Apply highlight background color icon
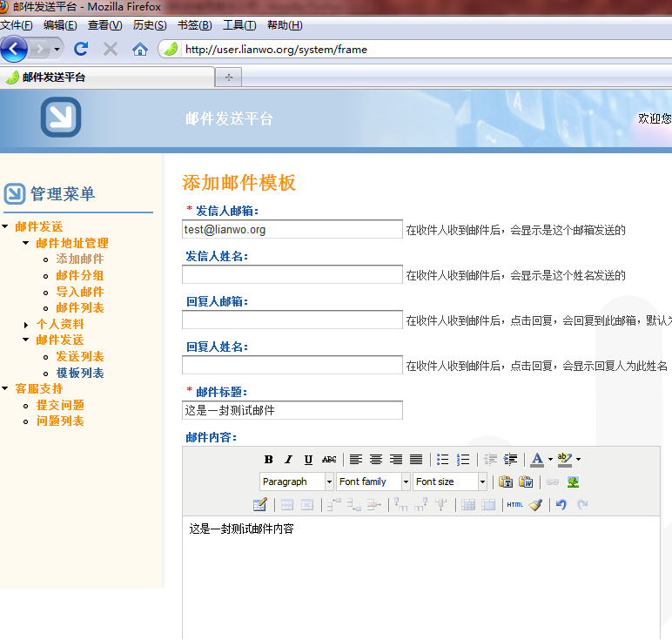This screenshot has width=672, height=640. [564, 460]
